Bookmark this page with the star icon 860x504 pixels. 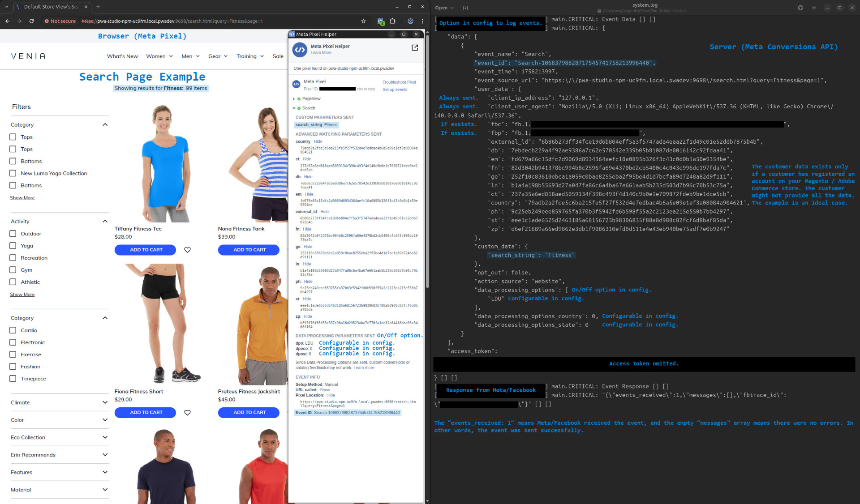(363, 21)
